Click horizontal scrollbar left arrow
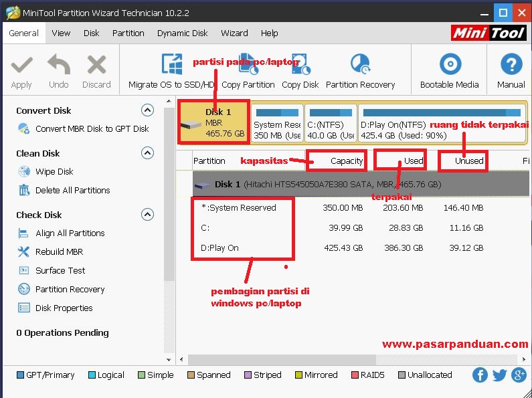Screen dimensions: 532x398 pyautogui.click(x=181, y=359)
